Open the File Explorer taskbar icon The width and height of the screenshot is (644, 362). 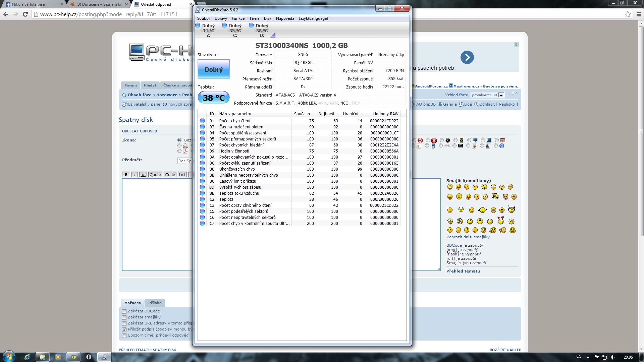point(43,357)
